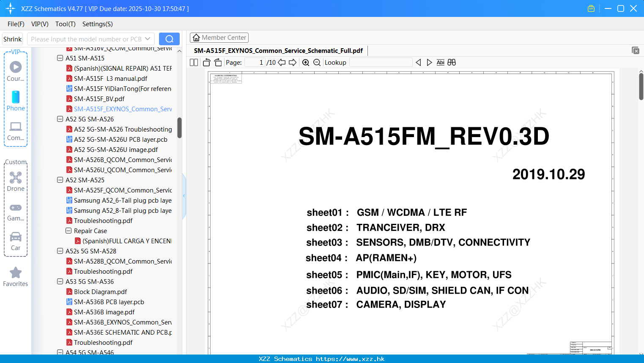
Task: Collapse the A52 SM-A525 folder
Action: click(x=60, y=180)
